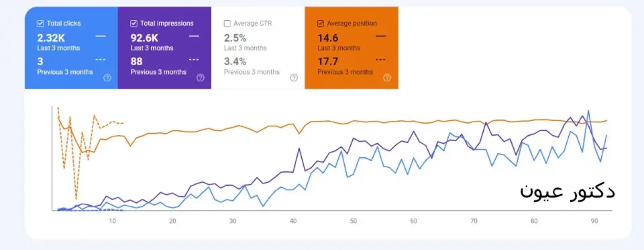Click the 2.5% average CTR value

pos(235,38)
